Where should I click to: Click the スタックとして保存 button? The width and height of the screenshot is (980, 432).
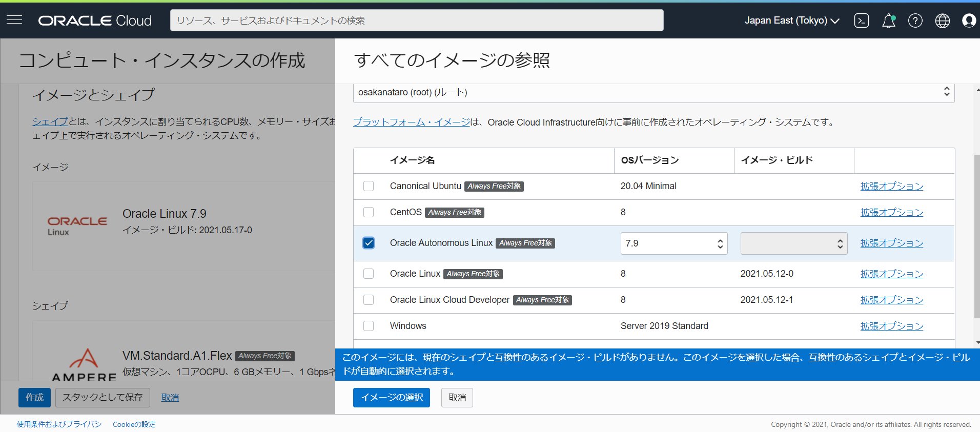pyautogui.click(x=103, y=398)
